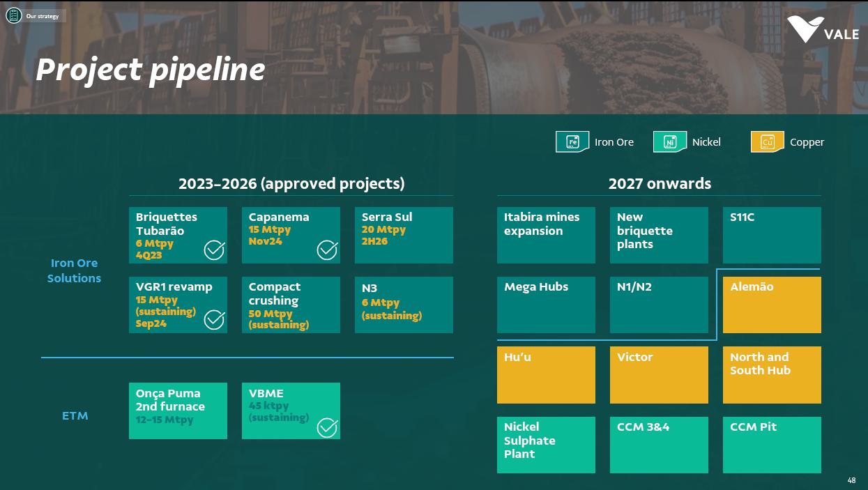Click the yellow Alemão copper tile
The width and height of the screenshot is (868, 490).
pyautogui.click(x=772, y=305)
